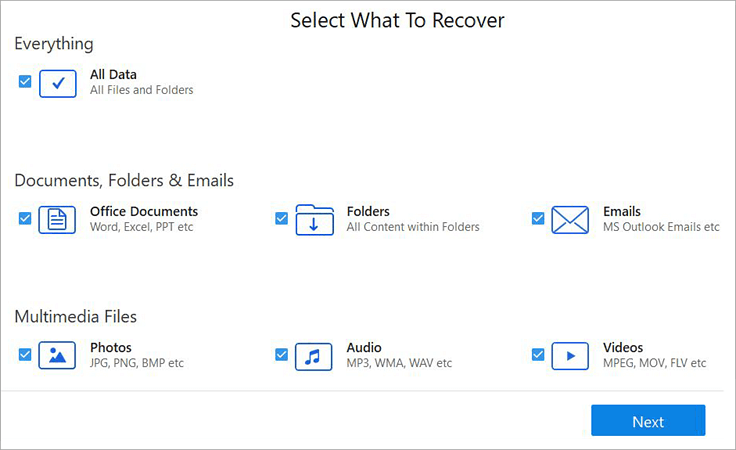Image resolution: width=736 pixels, height=450 pixels.
Task: Click the "MP3, WMA, WAV etc" description
Action: click(x=399, y=363)
